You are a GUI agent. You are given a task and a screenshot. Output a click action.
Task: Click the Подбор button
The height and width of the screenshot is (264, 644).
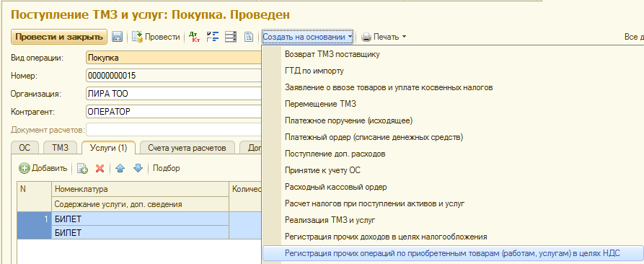click(x=167, y=168)
